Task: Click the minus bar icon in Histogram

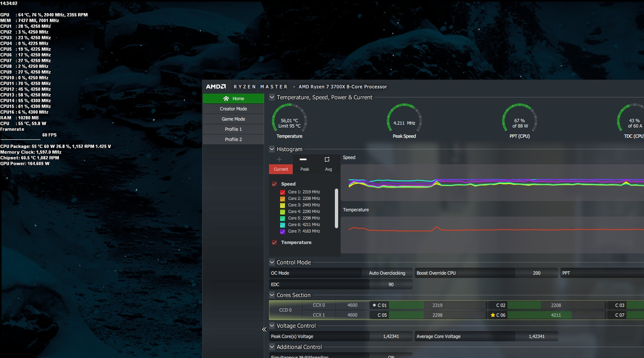Action: 303,159
